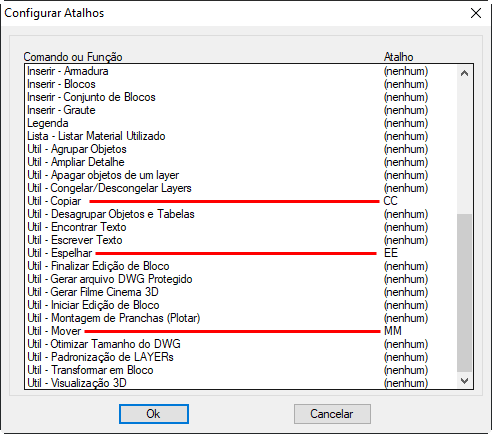Select Util - Padronização de LAYERs row
492x434 pixels.
tap(241, 357)
